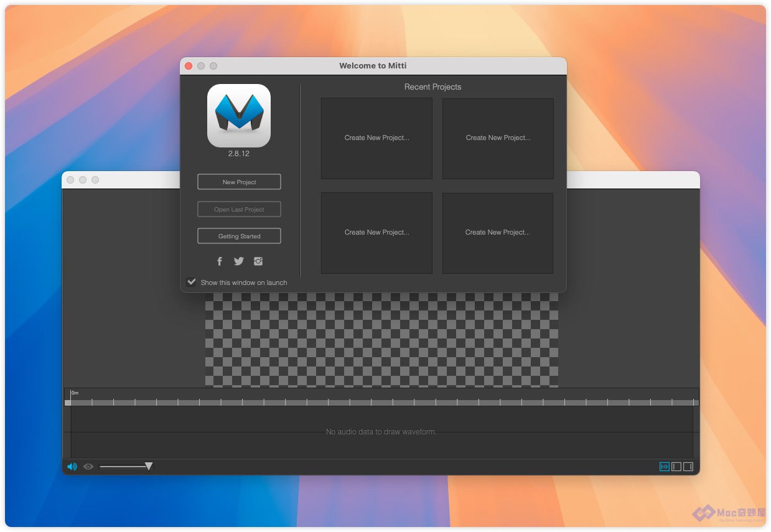The width and height of the screenshot is (771, 532).
Task: Toggle the waveform panel icon highlighted in blue
Action: pyautogui.click(x=665, y=467)
